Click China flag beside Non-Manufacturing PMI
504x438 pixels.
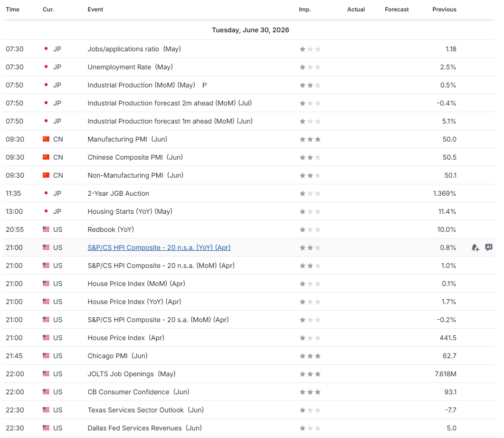pos(46,175)
